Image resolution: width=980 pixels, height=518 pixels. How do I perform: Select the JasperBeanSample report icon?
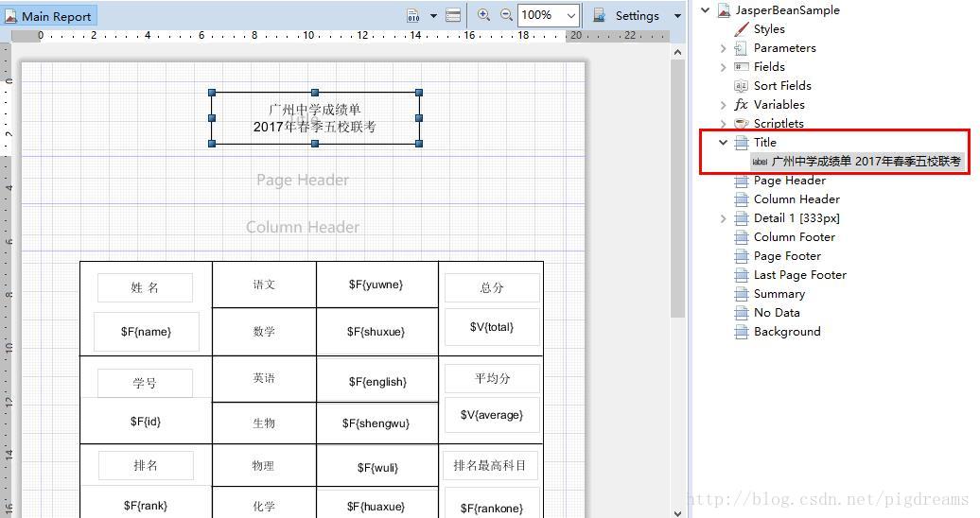[724, 10]
